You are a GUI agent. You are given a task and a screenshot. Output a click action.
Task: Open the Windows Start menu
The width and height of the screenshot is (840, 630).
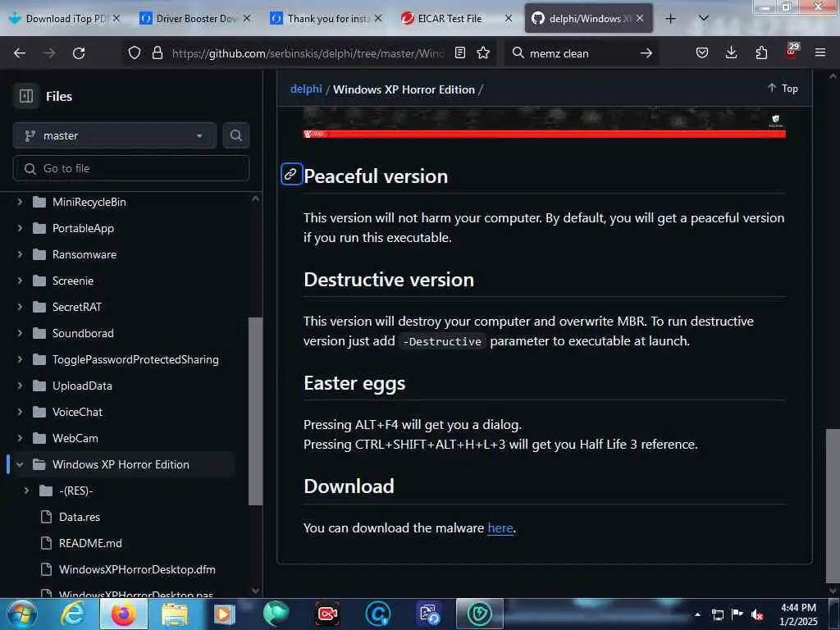coord(22,614)
